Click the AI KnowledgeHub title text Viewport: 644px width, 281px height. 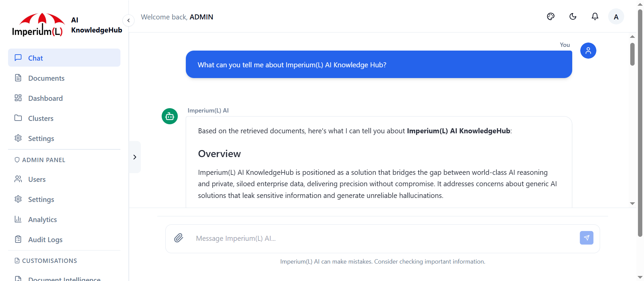coord(97,25)
